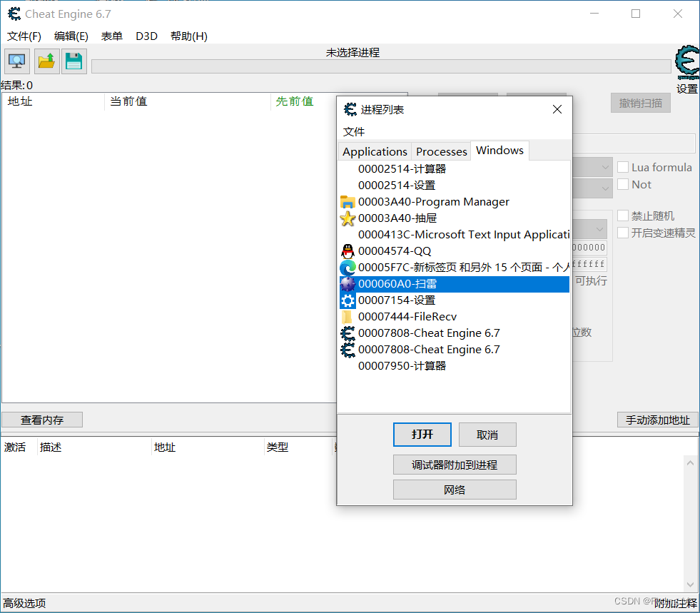
Task: Select the QQ penguin process icon
Action: (348, 250)
